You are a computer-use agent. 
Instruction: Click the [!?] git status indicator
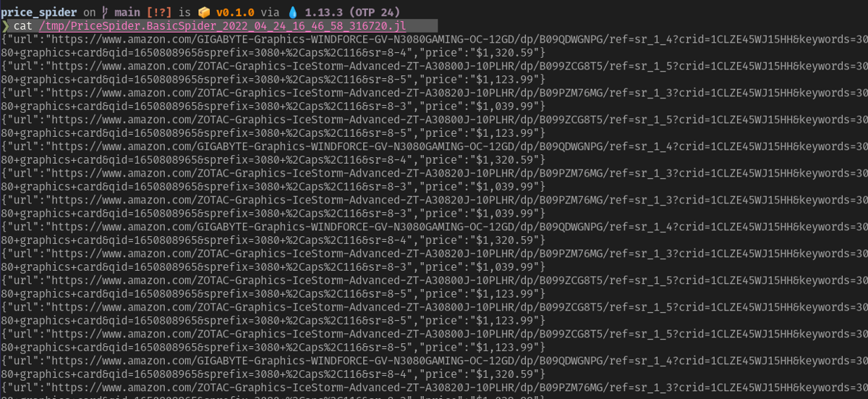[x=160, y=12]
